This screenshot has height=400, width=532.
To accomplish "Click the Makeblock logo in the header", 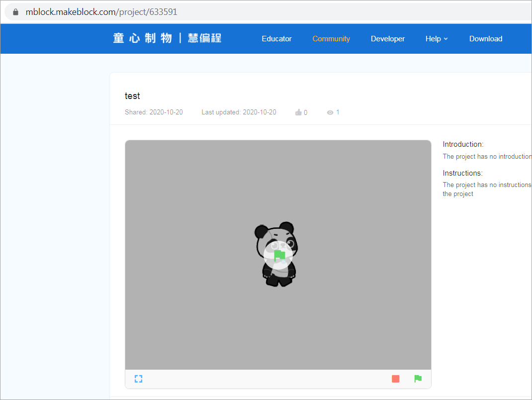I will 167,38.
